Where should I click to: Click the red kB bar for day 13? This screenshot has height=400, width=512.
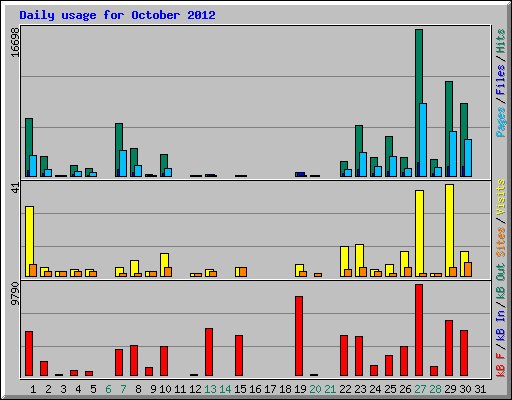tap(209, 352)
